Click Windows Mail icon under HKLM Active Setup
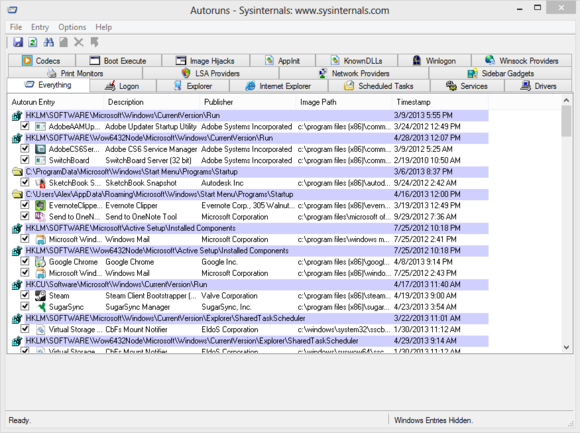The width and height of the screenshot is (580, 433). point(40,239)
